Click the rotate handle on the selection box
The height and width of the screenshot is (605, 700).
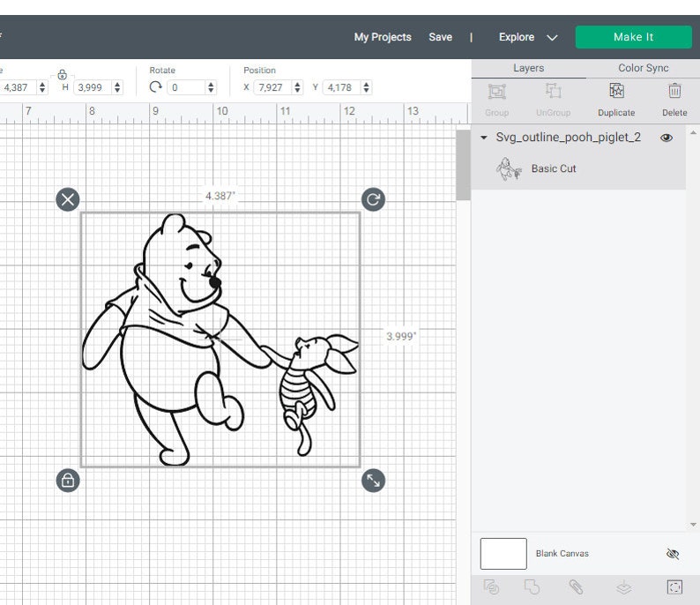pos(373,199)
